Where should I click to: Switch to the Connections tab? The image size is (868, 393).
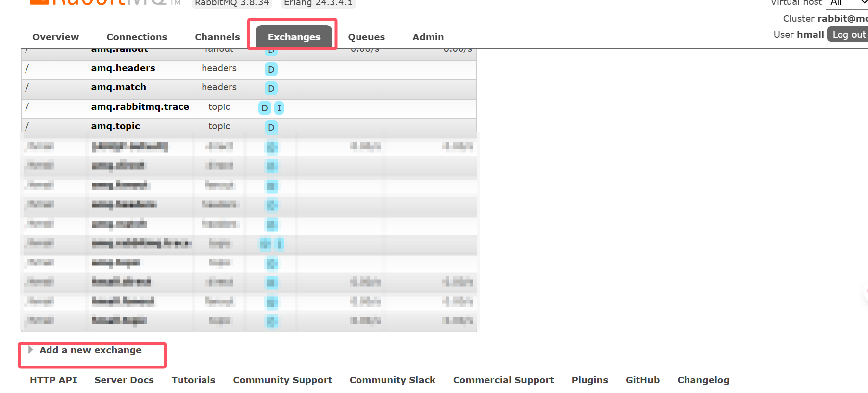pos(137,37)
